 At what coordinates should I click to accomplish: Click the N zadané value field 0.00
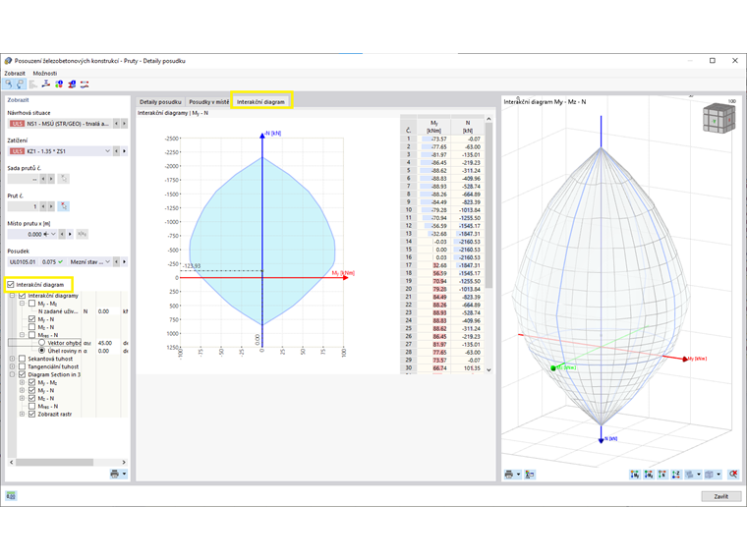[x=108, y=311]
